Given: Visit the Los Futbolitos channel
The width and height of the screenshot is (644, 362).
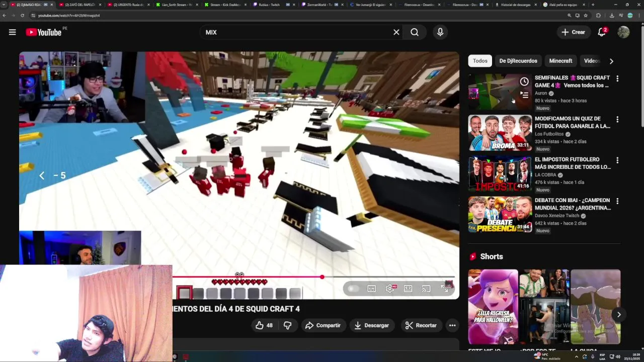Looking at the screenshot, I should tap(549, 134).
